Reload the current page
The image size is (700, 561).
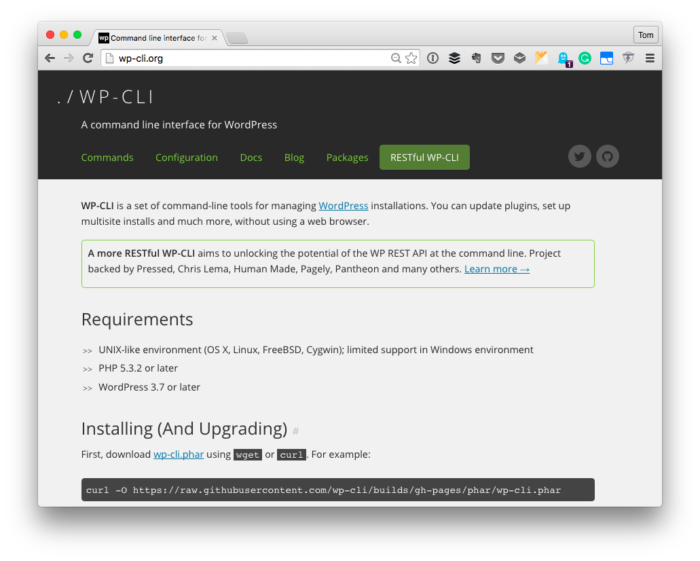[88, 58]
